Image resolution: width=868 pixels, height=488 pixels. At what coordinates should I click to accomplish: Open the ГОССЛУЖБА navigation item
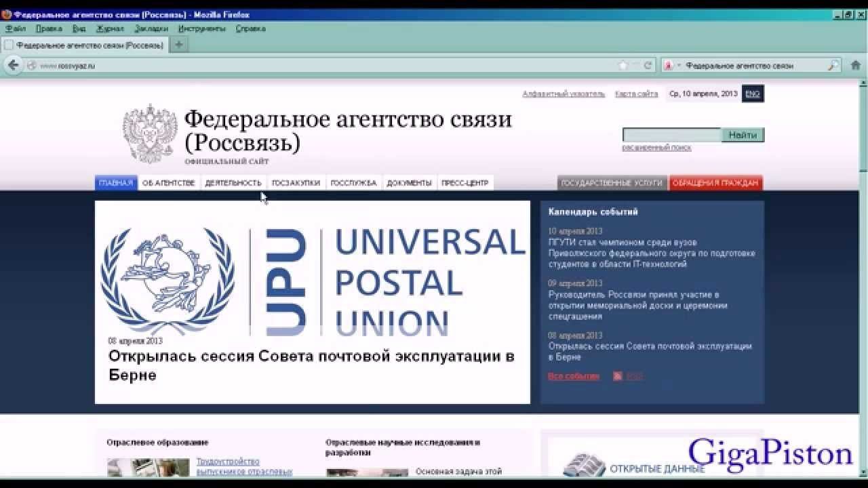pyautogui.click(x=353, y=183)
